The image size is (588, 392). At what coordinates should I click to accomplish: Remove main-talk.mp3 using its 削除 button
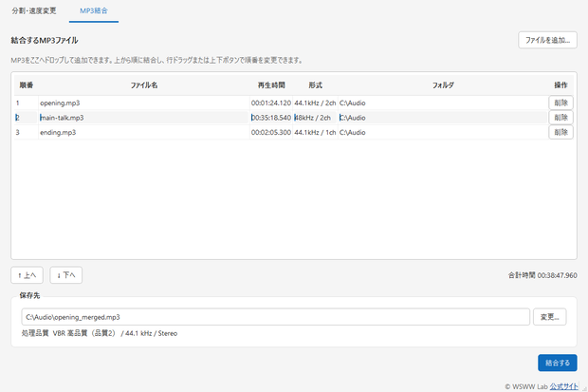tap(560, 117)
